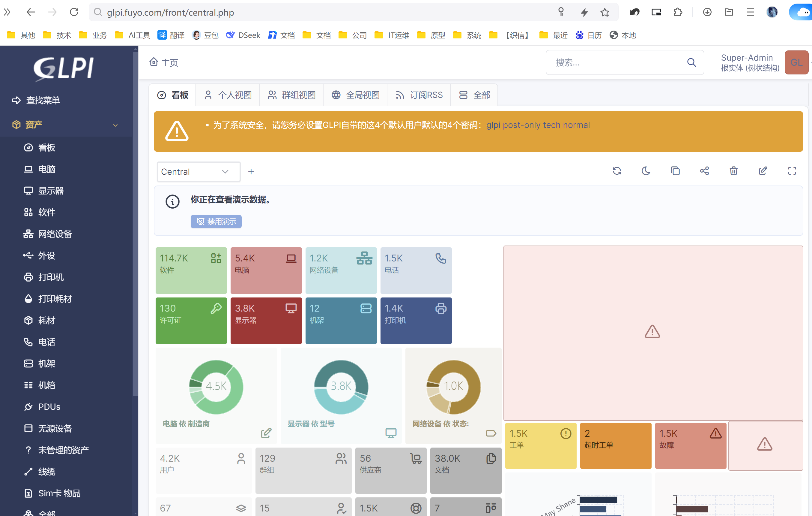Toggle dashboard night mode moon icon
The width and height of the screenshot is (812, 516).
[x=646, y=171]
